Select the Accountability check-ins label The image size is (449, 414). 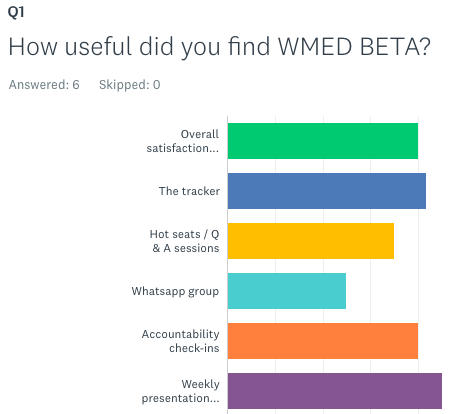click(180, 341)
